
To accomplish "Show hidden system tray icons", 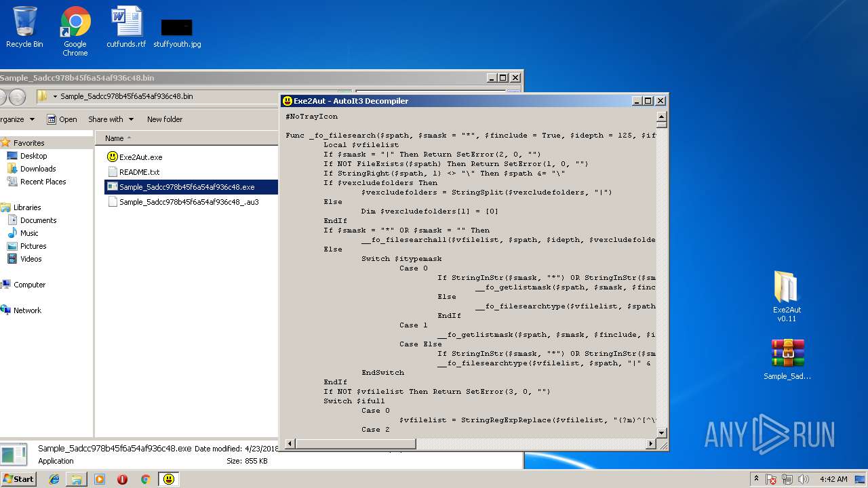I will (x=756, y=479).
